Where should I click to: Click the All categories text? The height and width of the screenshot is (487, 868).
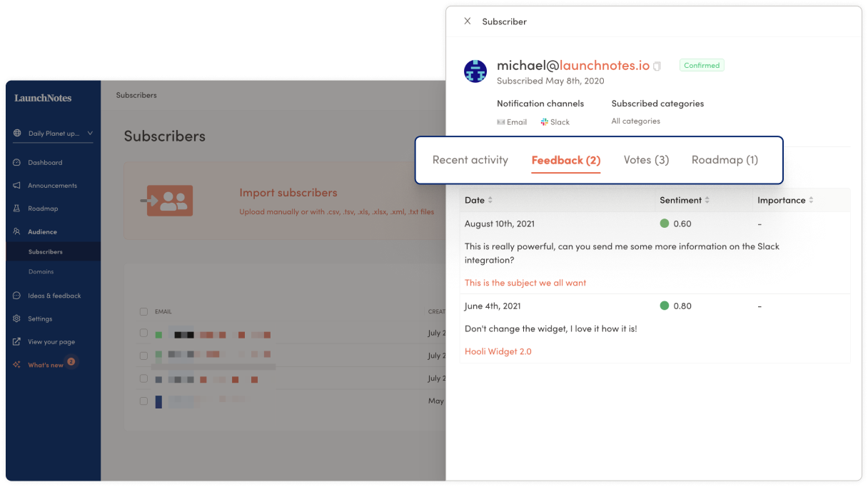pos(636,121)
